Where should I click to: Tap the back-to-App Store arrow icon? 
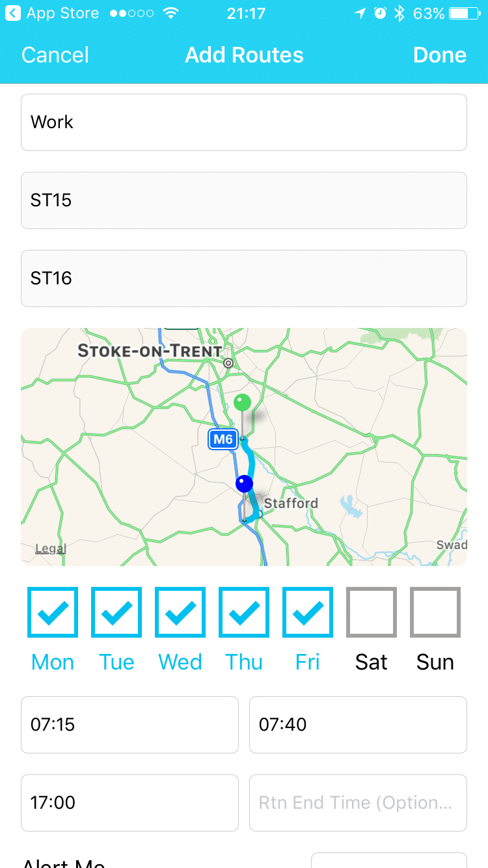point(12,13)
